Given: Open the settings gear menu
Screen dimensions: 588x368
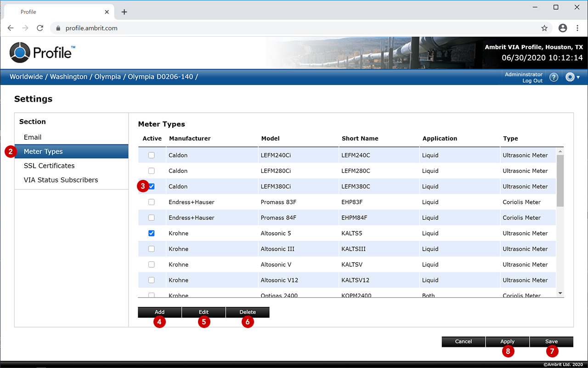Looking at the screenshot, I should (572, 77).
